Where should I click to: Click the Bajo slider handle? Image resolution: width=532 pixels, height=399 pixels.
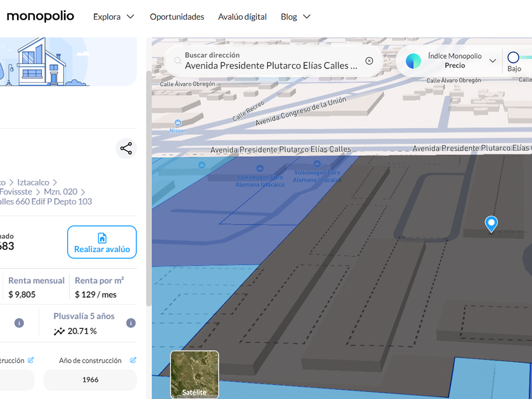click(514, 58)
